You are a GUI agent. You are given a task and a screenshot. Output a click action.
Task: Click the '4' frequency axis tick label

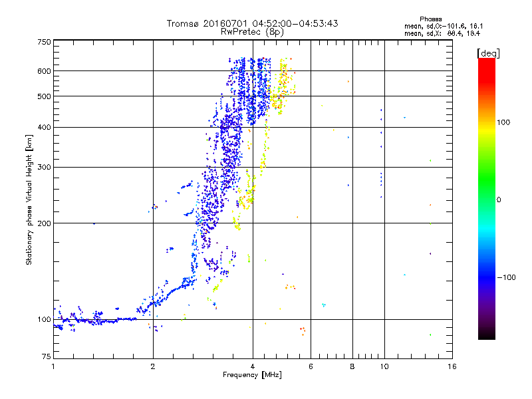point(253,366)
